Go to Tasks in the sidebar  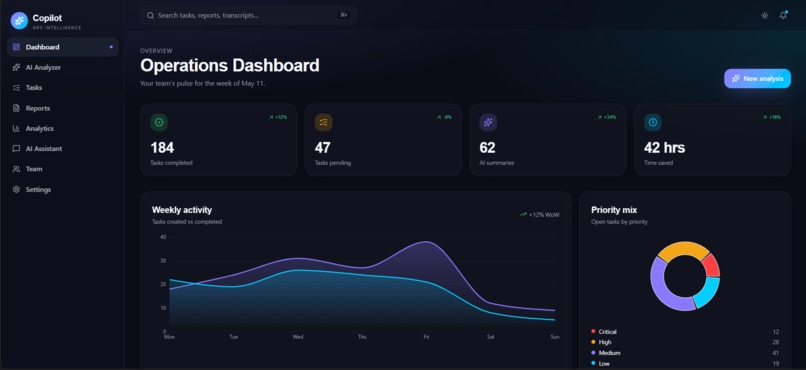(63, 87)
